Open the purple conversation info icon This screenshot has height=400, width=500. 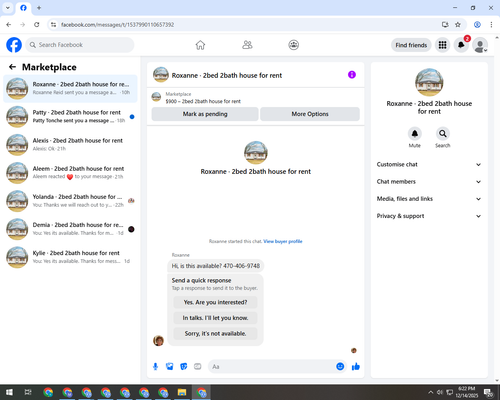[x=352, y=75]
